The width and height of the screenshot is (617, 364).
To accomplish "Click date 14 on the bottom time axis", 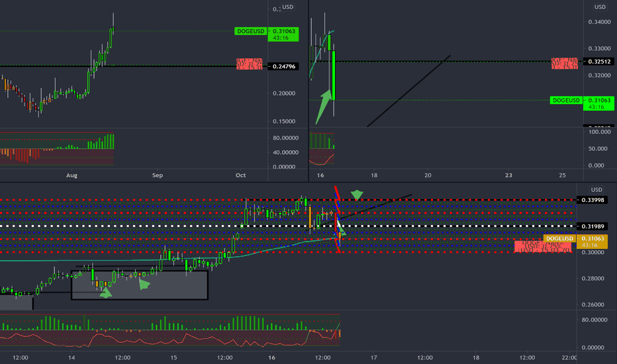I will pos(71,357).
